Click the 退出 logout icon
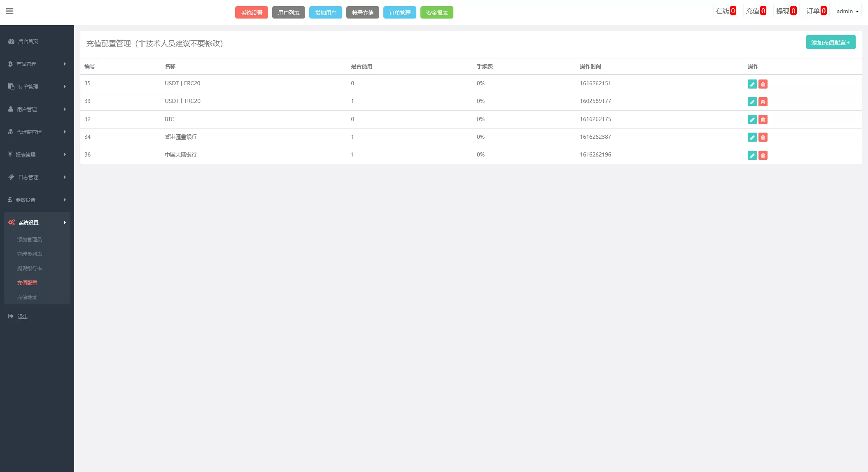The height and width of the screenshot is (472, 868). click(11, 316)
